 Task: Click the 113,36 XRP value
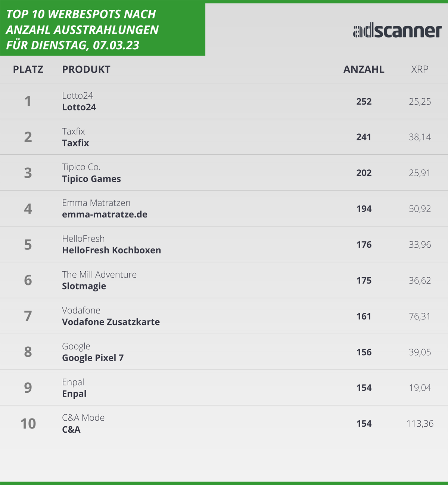(x=420, y=424)
